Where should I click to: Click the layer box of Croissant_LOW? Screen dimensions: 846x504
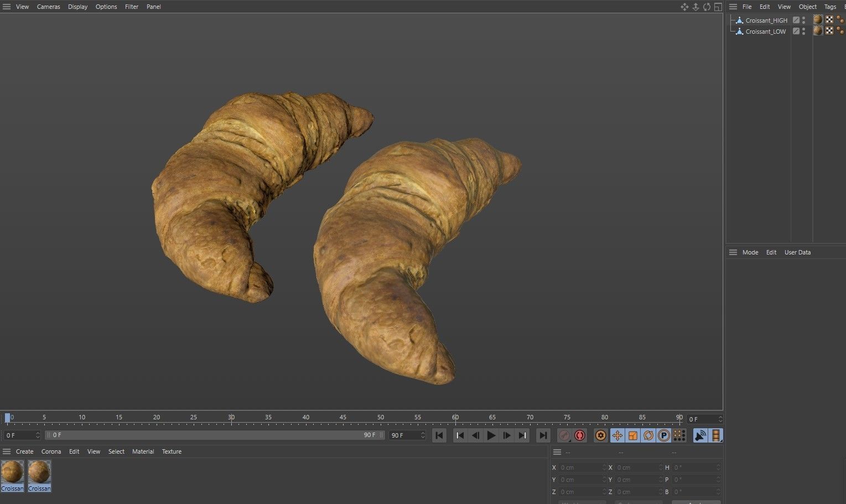pos(796,31)
